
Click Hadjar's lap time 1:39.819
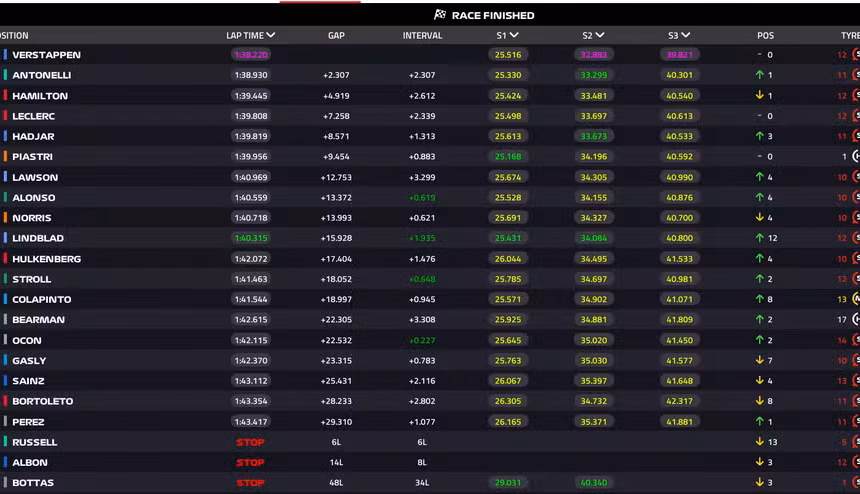[x=251, y=137]
